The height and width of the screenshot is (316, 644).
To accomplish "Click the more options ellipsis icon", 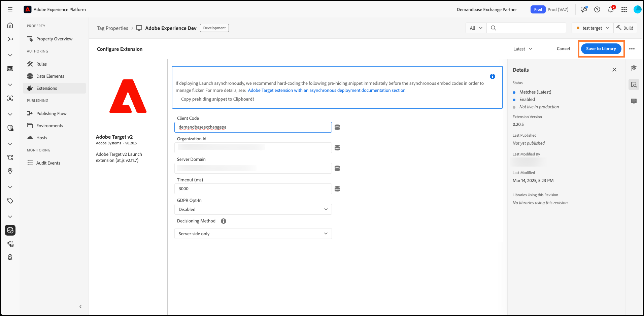I will click(x=632, y=49).
